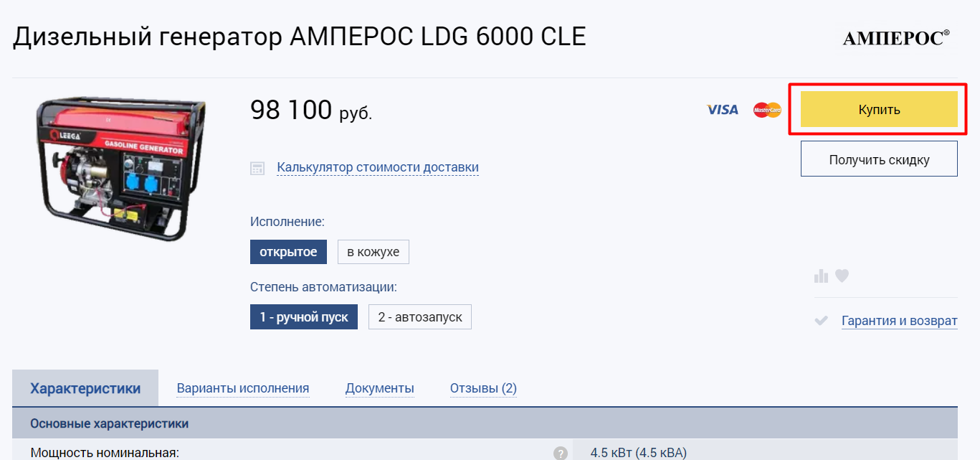Open the Калькулятор стоимости доставки link
Screen dimensions: 980x460
click(x=378, y=168)
